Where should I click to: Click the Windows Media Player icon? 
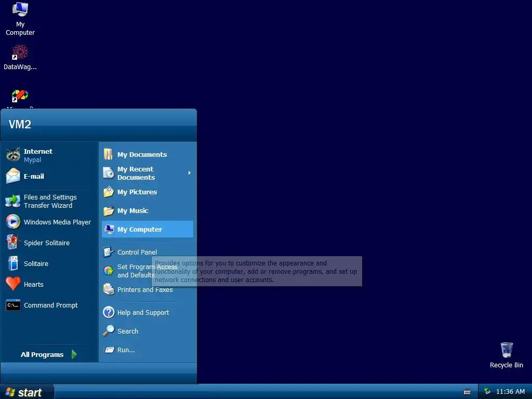point(13,222)
